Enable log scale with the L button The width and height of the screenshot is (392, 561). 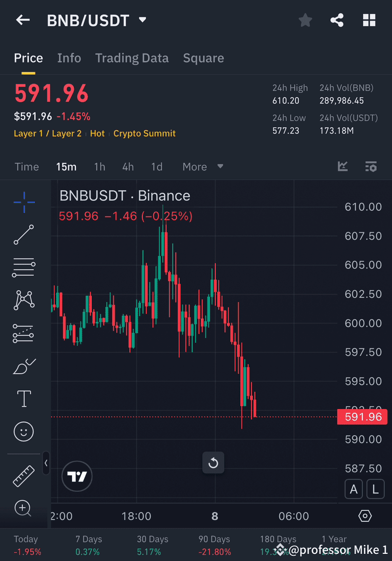point(375,489)
